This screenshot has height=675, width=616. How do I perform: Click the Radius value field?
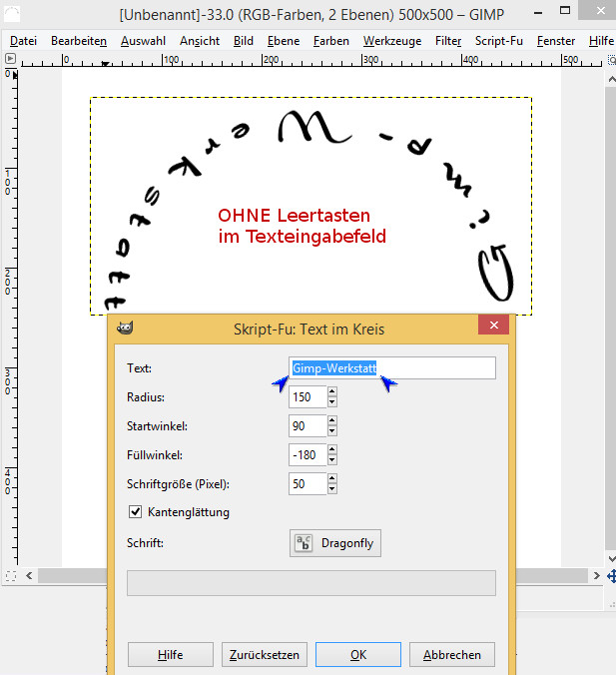(x=308, y=396)
